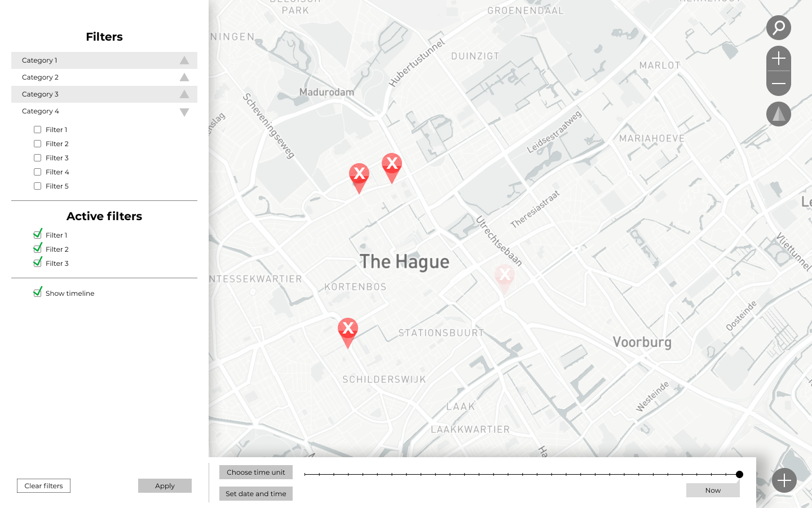812x508 pixels.
Task: Click the Clear filters button
Action: point(43,485)
